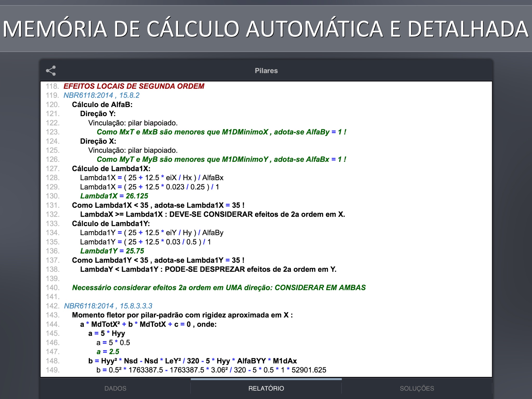This screenshot has width=532, height=399.
Task: Click the share icon in header
Action: tap(51, 71)
